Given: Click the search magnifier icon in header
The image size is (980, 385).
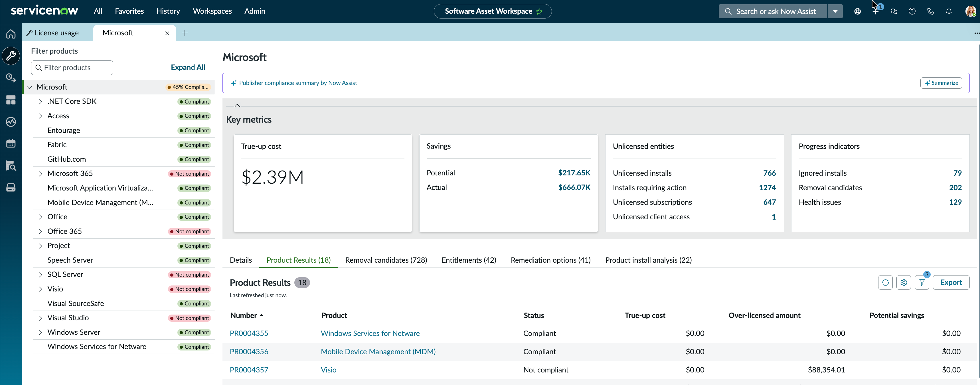Looking at the screenshot, I should pos(728,11).
